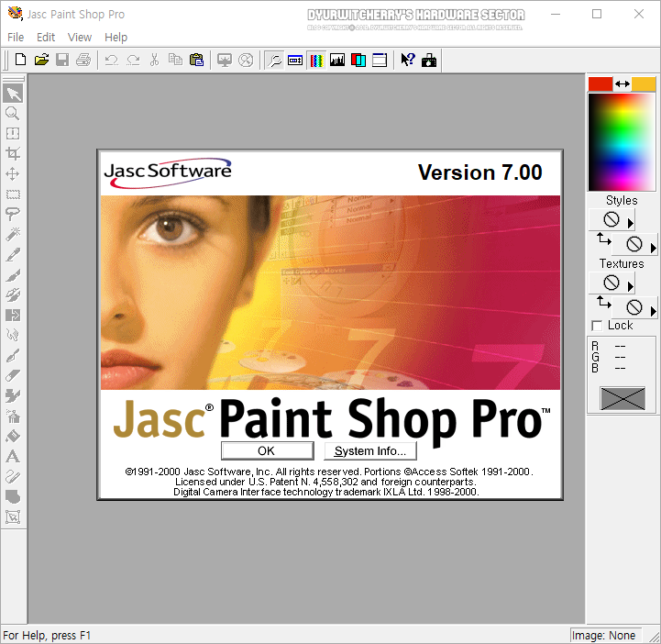661x644 pixels.
Task: Click the context Help arrow-question icon
Action: click(408, 60)
